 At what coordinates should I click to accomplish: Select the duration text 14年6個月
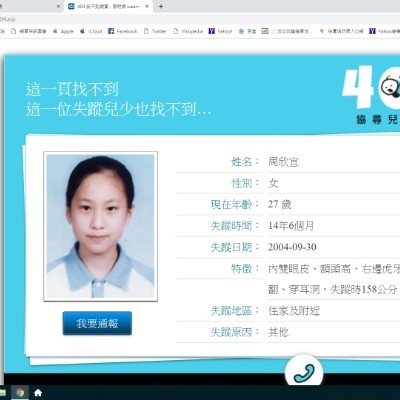pos(291,226)
